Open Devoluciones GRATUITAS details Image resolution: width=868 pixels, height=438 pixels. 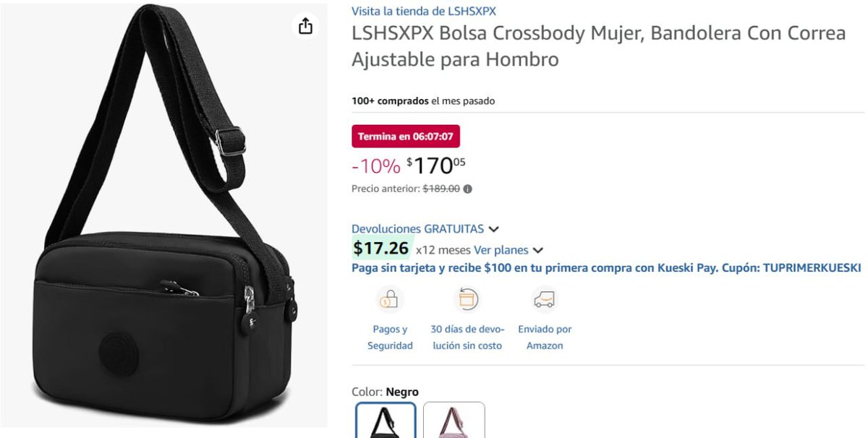coord(417,228)
